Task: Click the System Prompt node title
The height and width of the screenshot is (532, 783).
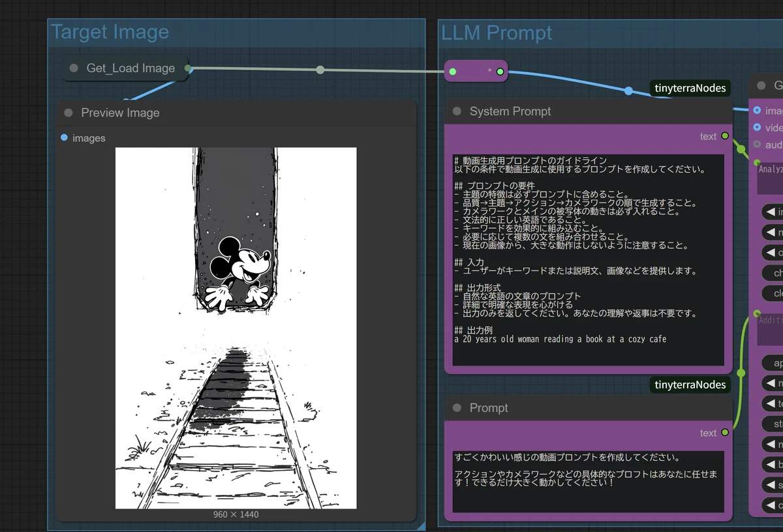Action: [510, 111]
